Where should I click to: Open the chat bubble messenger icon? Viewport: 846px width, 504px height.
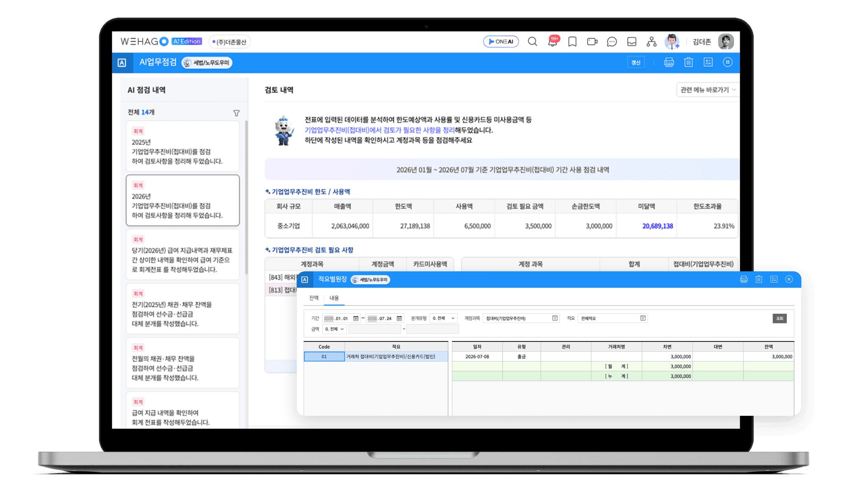(612, 42)
